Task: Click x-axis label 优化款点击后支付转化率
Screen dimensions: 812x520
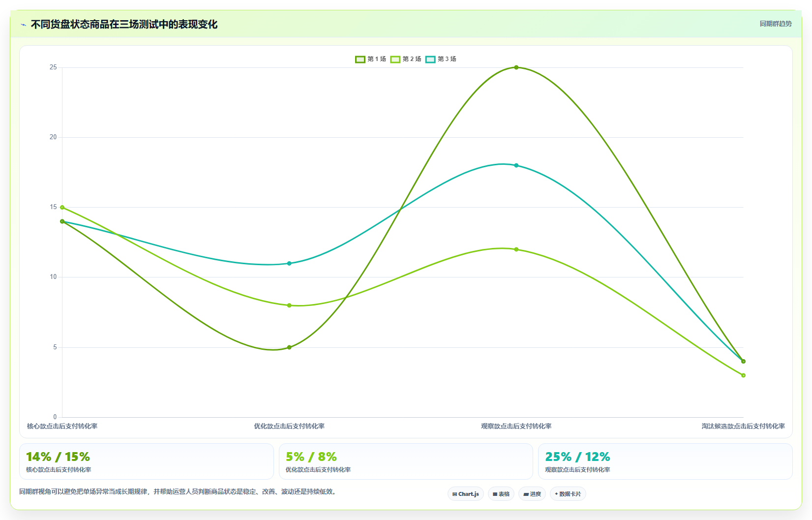Action: point(289,426)
